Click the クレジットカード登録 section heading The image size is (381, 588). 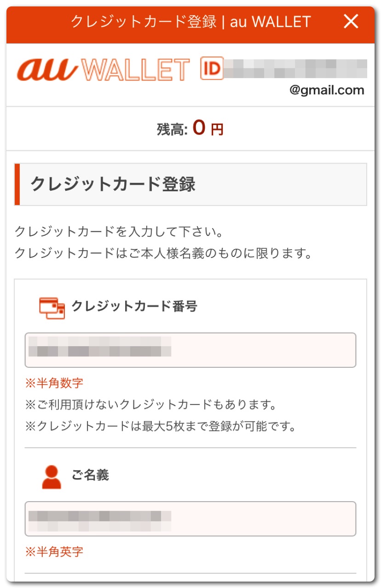point(113,184)
